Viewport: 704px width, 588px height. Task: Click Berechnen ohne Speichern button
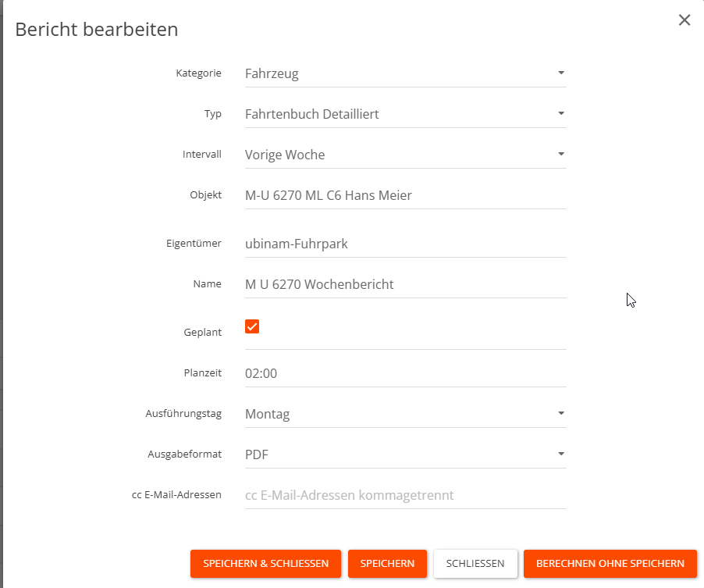610,563
